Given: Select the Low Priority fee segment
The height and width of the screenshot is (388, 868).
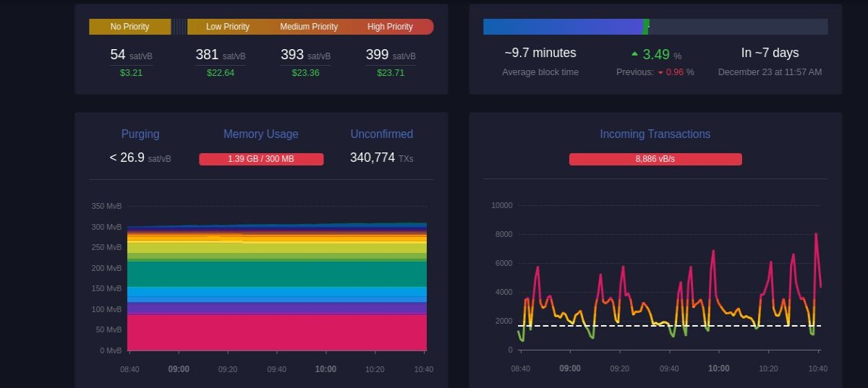Looking at the screenshot, I should point(228,27).
